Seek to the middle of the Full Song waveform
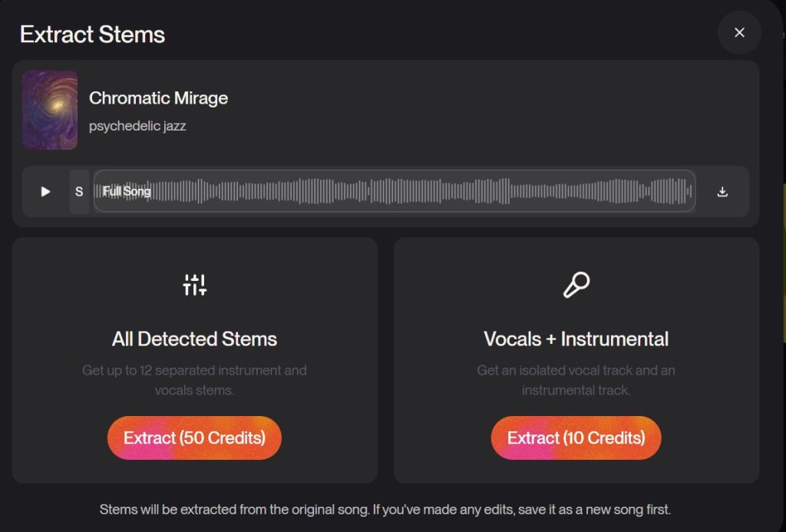 (x=395, y=191)
